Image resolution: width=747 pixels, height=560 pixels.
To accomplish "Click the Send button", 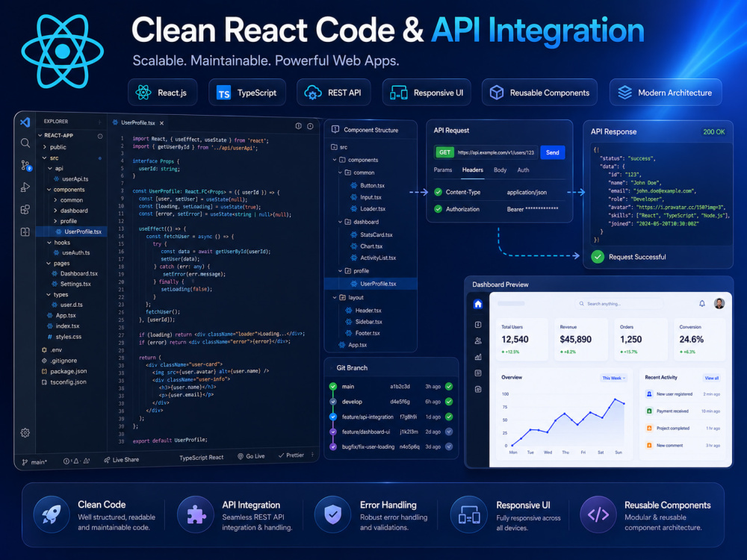I will coord(552,152).
